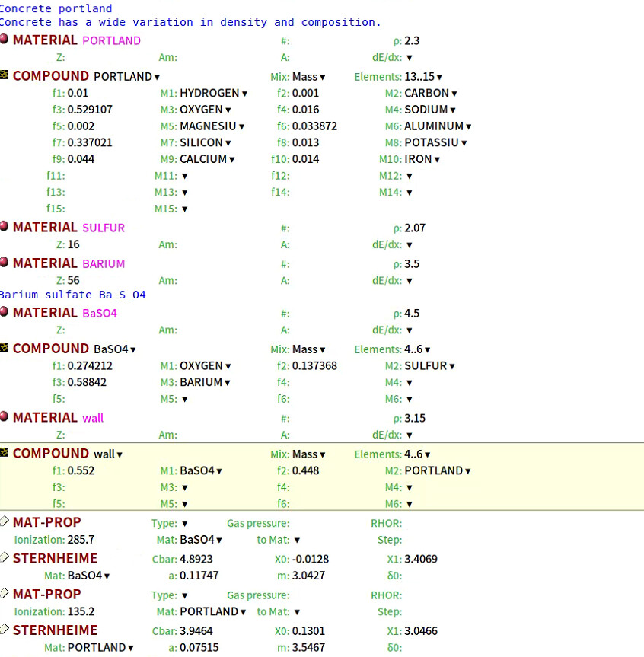
Task: Click the COMPOUND PORTLAND card icon
Action: 5,75
